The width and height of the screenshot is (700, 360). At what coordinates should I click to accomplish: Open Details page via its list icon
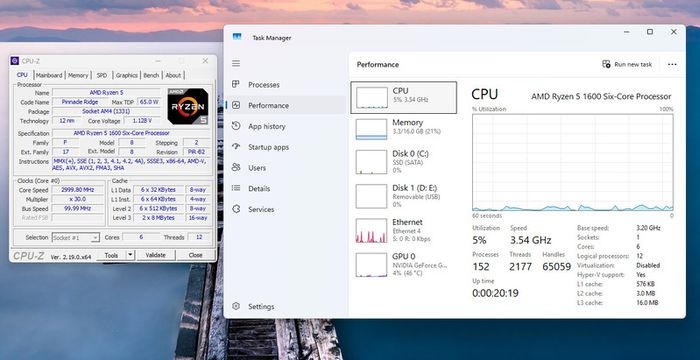point(236,188)
